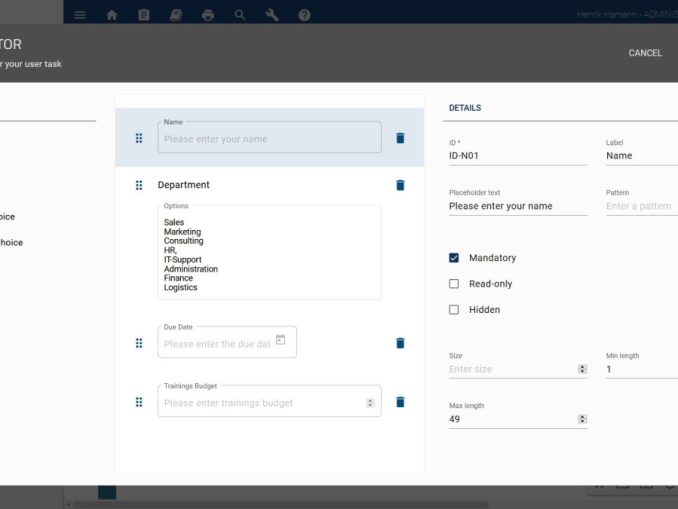
Task: Edit the Placeholder text field
Action: pos(517,206)
